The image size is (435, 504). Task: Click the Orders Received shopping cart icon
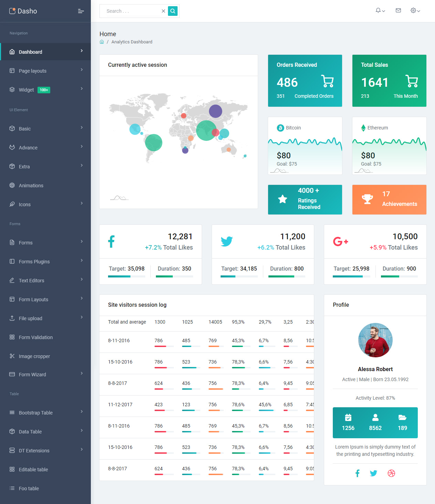(327, 81)
